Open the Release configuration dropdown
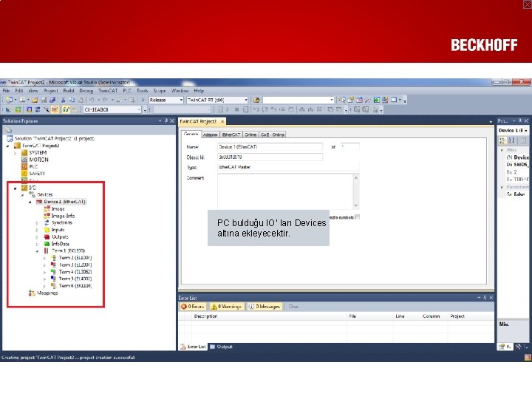The width and height of the screenshot is (532, 399). click(x=181, y=100)
